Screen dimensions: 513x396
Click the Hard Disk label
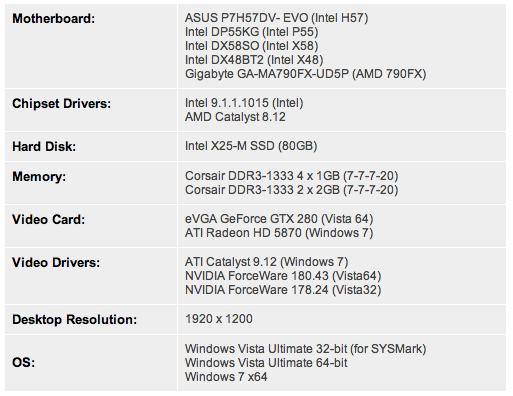[x=44, y=147]
